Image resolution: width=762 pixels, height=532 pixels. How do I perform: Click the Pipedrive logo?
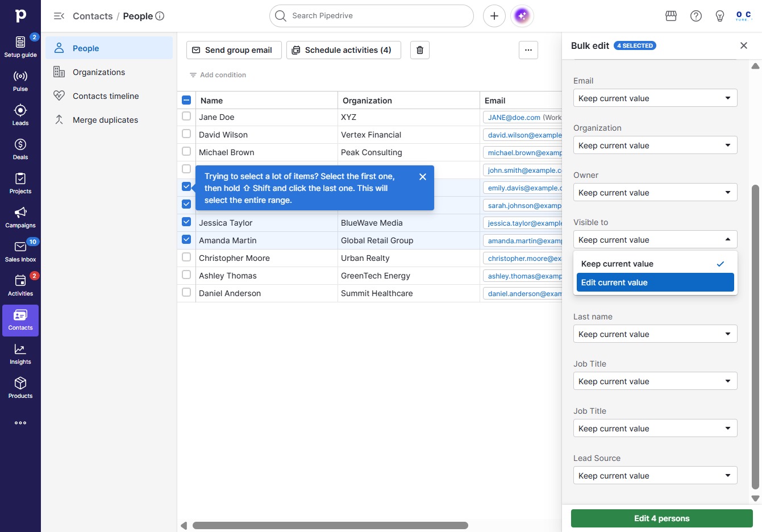coord(20,16)
